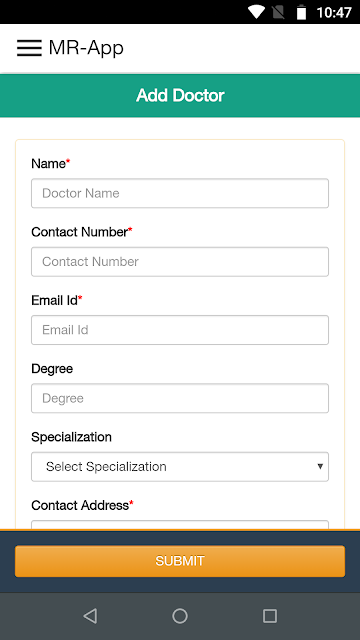
Task: Tap the Contact Address label
Action: point(80,505)
